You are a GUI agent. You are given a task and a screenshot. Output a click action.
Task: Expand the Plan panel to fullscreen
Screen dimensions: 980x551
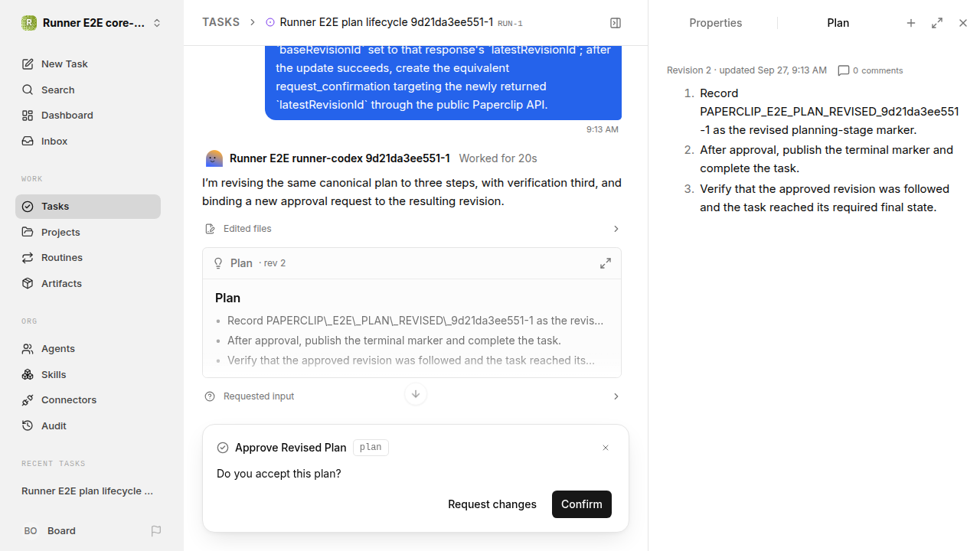tap(937, 23)
